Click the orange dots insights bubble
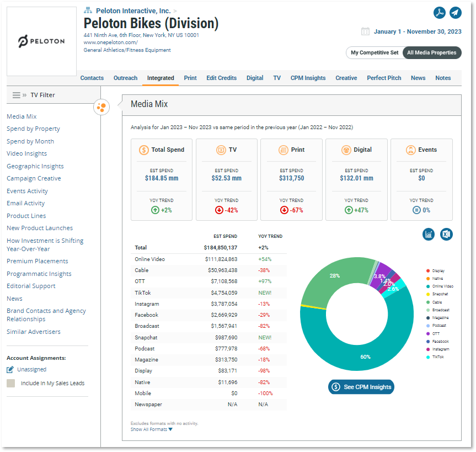This screenshot has height=452, width=476. 101,107
